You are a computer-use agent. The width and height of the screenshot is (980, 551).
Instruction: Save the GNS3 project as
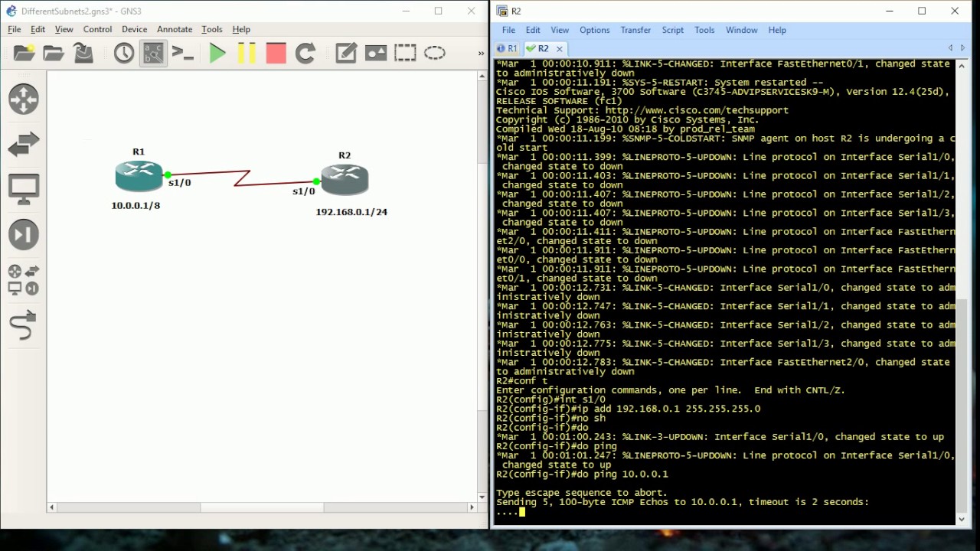[x=83, y=53]
